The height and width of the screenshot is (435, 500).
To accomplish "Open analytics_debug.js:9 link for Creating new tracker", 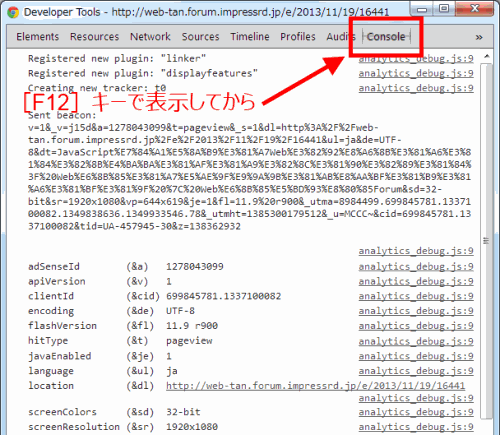I will click(416, 88).
